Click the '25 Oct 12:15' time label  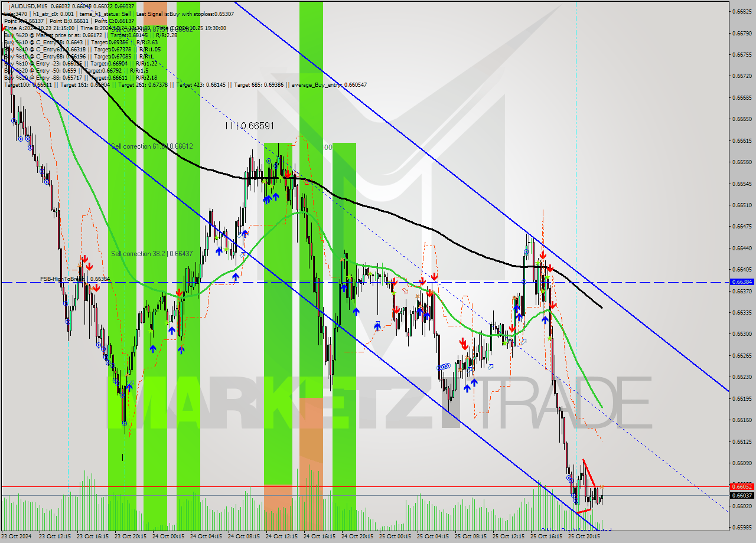(x=509, y=537)
